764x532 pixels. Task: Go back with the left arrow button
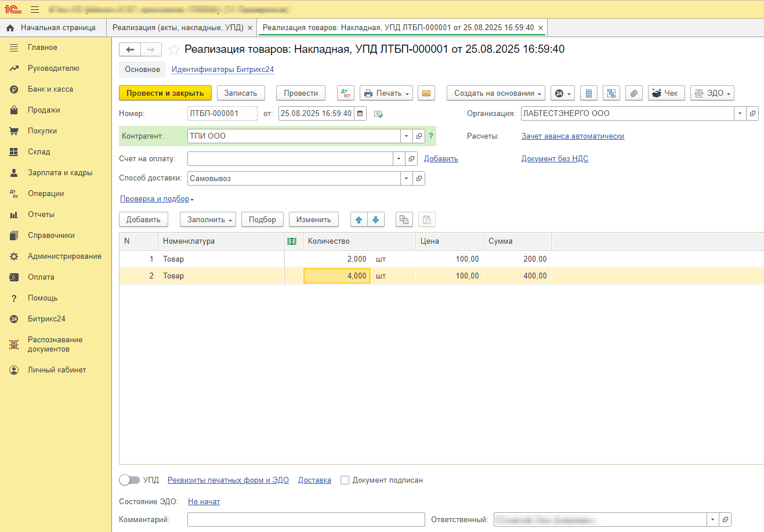click(130, 50)
